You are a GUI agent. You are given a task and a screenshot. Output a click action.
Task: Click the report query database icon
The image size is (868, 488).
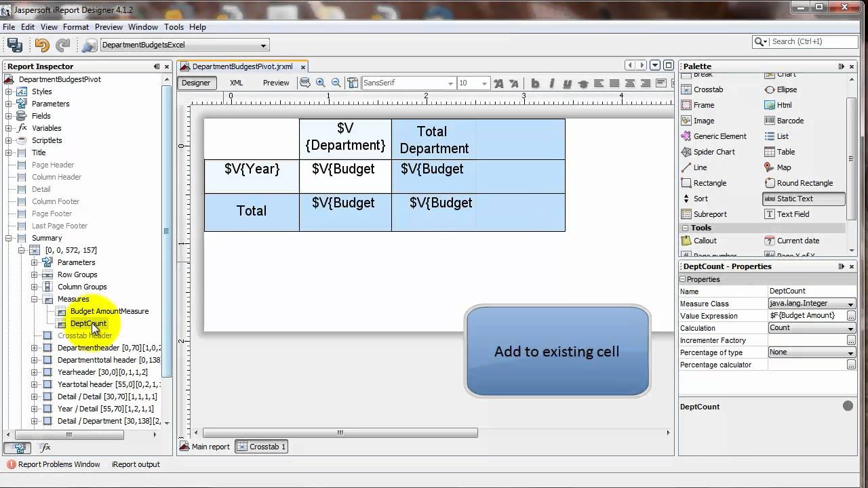(305, 83)
